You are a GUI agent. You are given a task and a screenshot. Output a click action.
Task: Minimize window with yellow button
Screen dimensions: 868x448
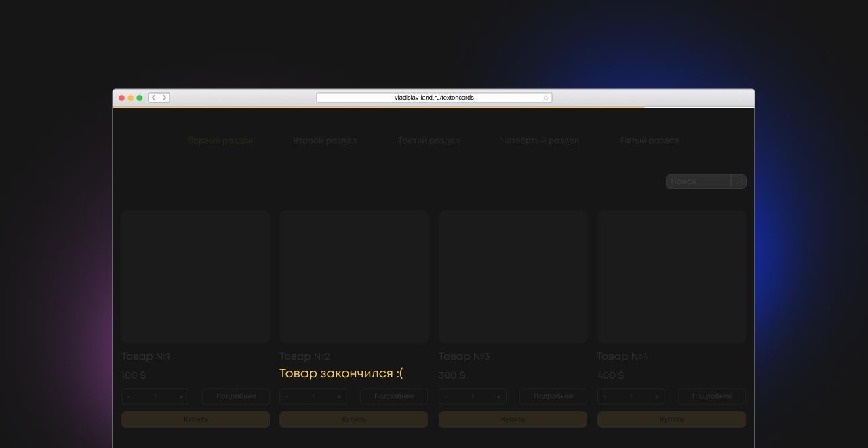(x=131, y=98)
